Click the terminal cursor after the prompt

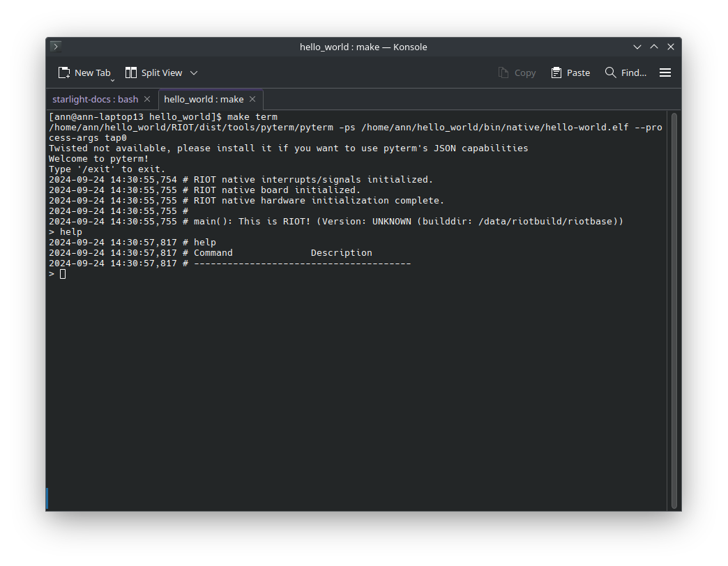pos(61,273)
